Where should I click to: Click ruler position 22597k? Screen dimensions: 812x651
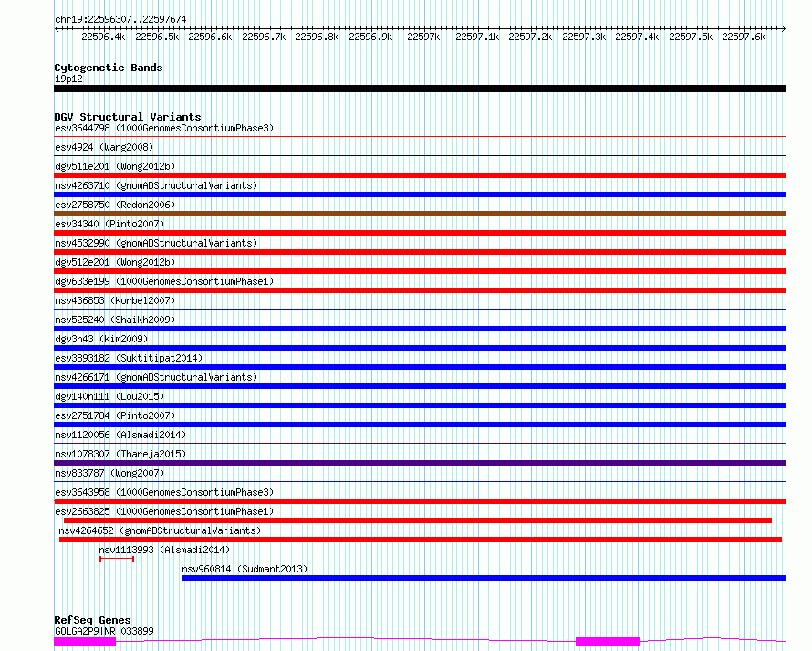click(x=423, y=37)
